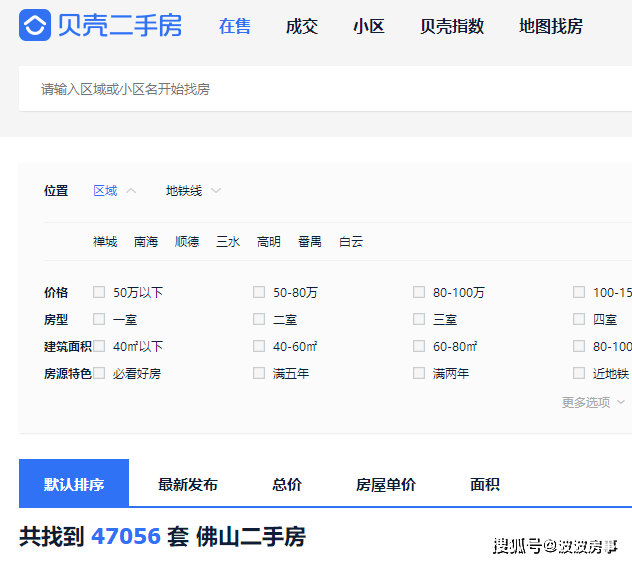The image size is (632, 563).
Task: Click the chevron next to 地铁线
Action: (x=216, y=191)
